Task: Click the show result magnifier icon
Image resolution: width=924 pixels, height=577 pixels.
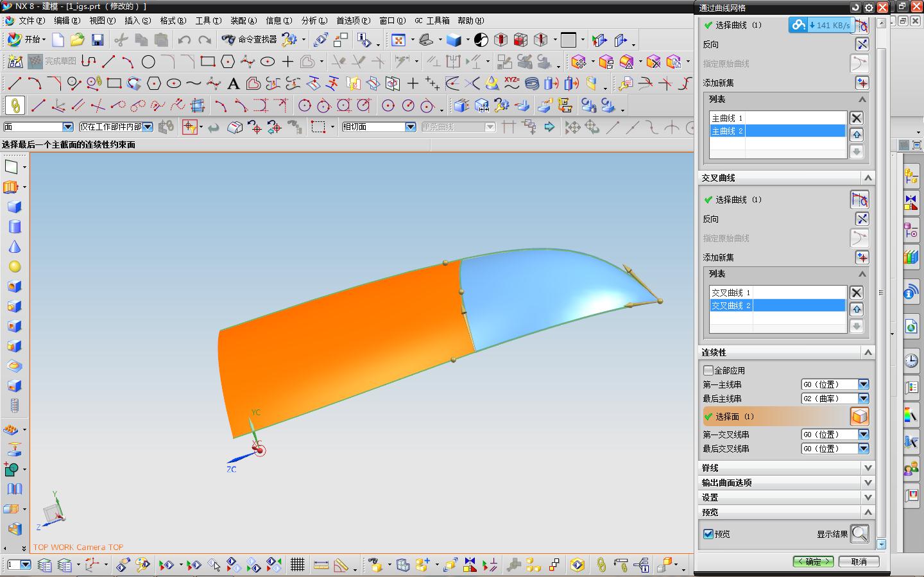Action: 859,534
